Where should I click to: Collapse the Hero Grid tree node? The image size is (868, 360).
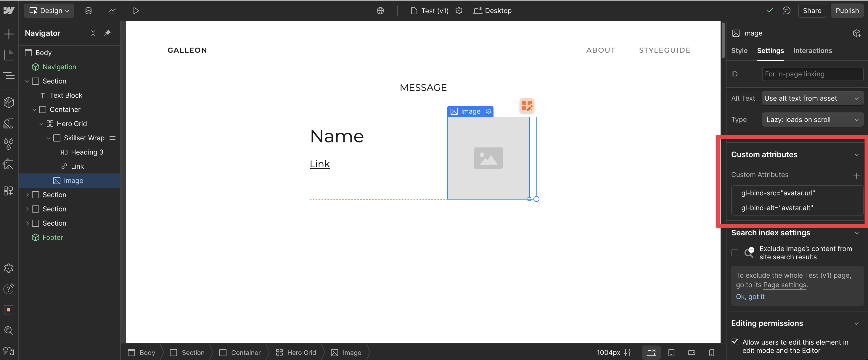(x=41, y=124)
